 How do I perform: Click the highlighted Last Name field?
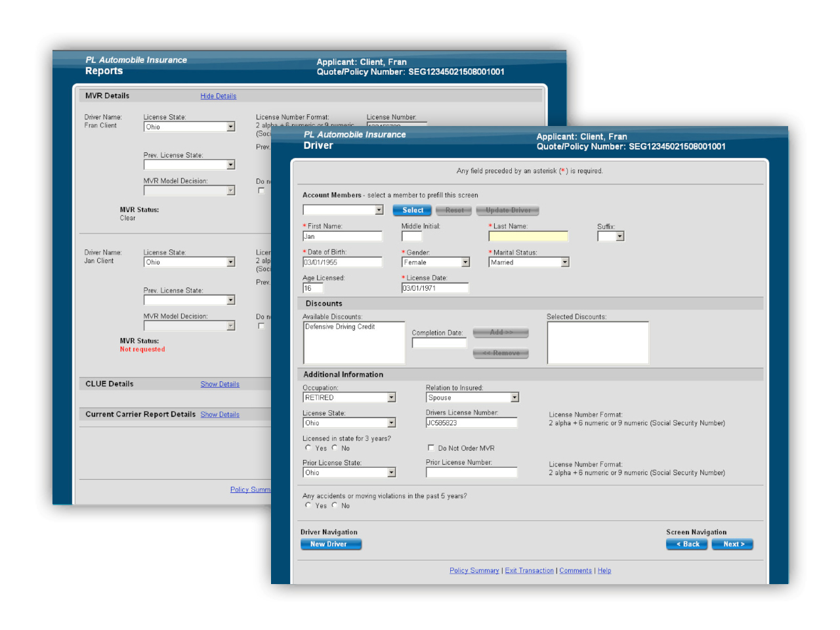pyautogui.click(x=528, y=236)
